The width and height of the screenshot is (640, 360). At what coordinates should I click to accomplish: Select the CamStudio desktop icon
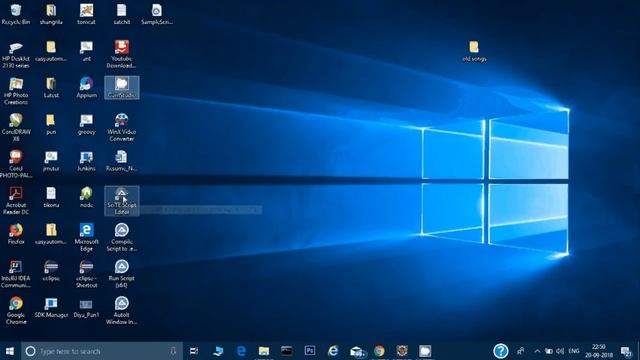(122, 88)
